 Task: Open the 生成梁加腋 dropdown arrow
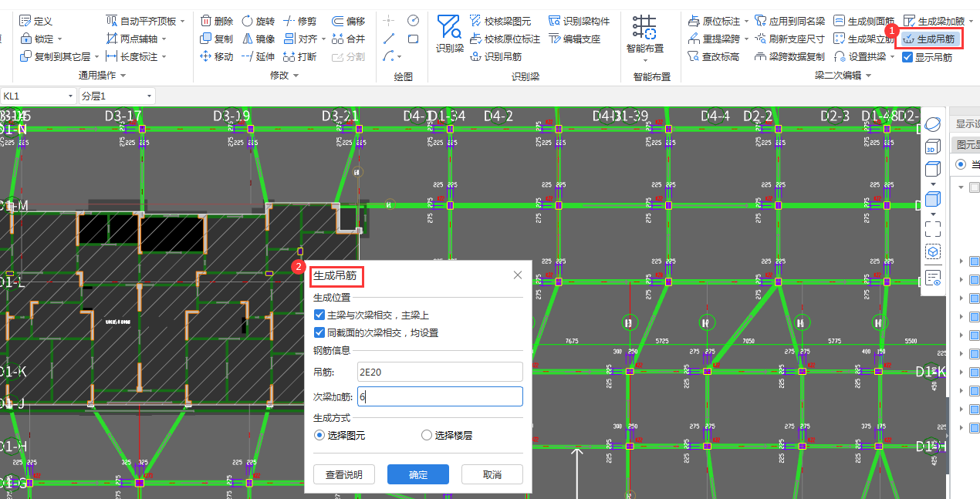969,21
